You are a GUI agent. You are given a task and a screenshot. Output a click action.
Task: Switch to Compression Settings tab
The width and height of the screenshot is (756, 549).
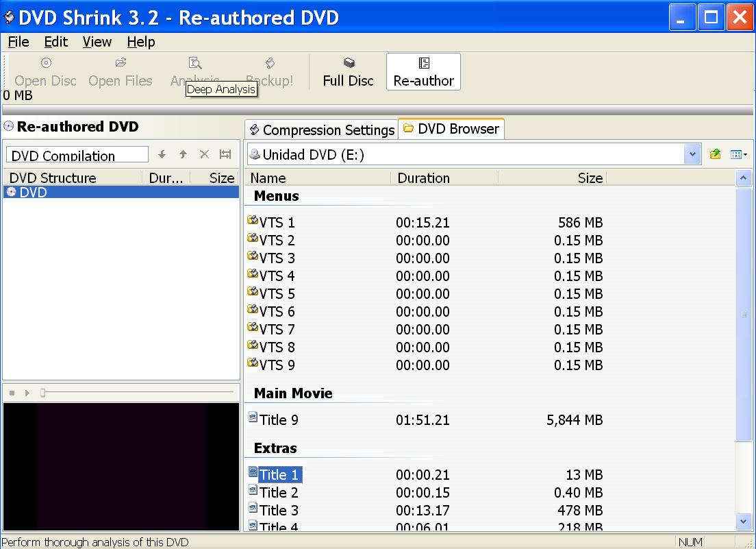pyautogui.click(x=322, y=130)
